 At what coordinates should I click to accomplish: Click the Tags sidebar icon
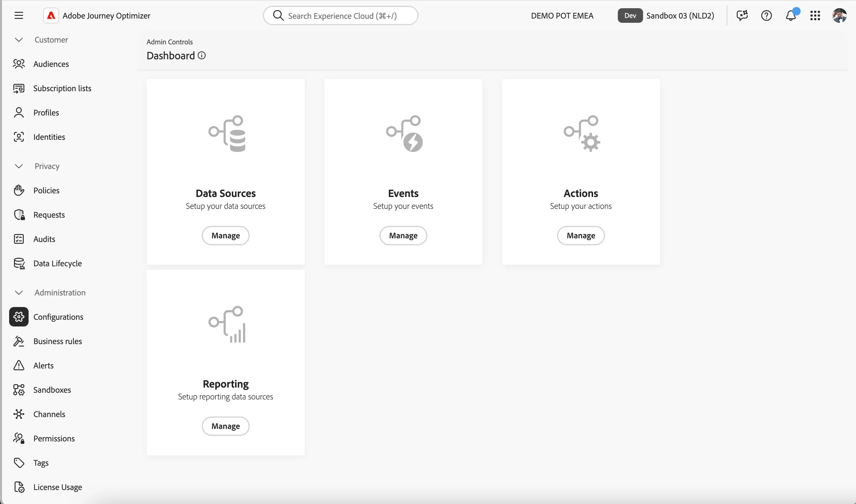(x=19, y=463)
